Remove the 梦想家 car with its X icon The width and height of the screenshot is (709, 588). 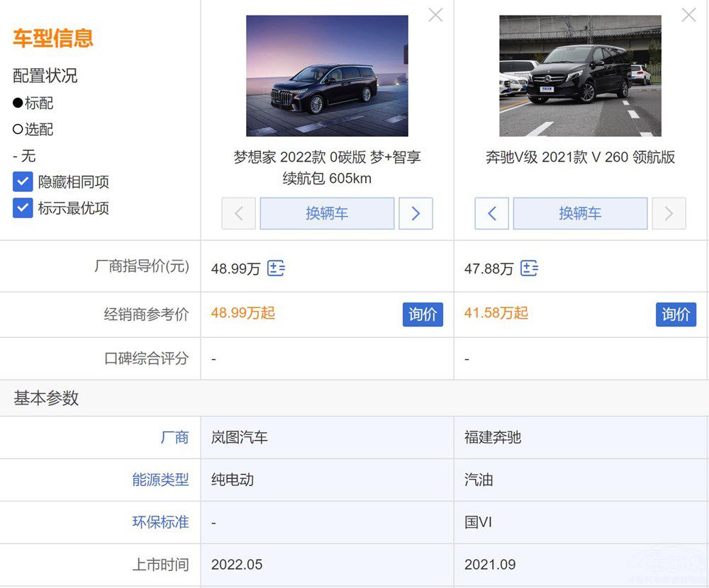click(435, 15)
